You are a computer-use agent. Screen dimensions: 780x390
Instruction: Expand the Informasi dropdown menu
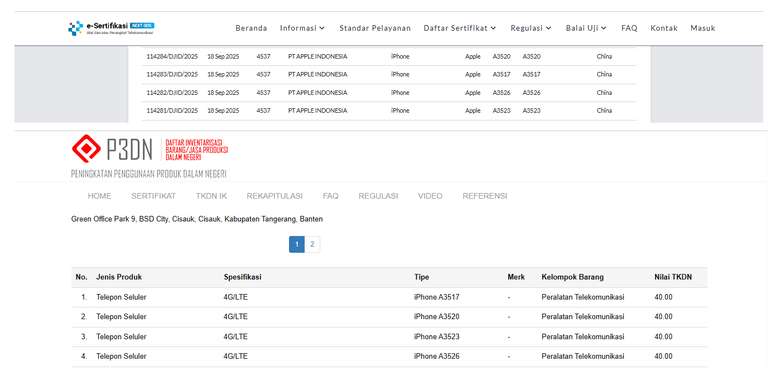302,28
